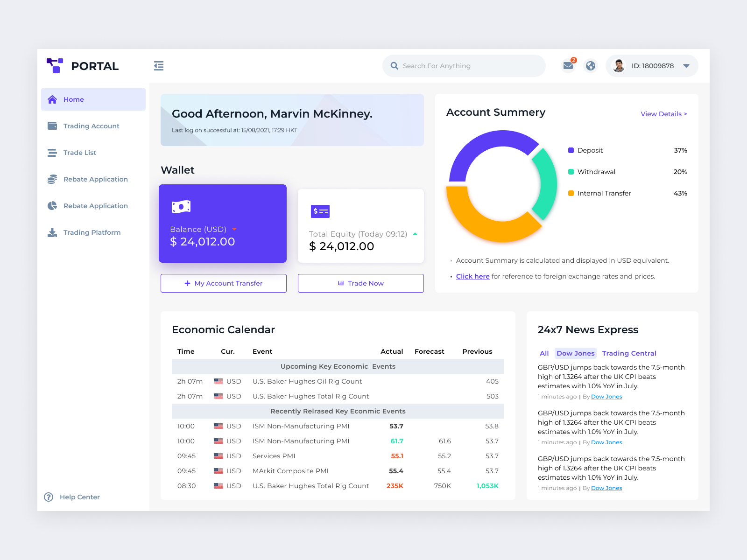747x560 pixels.
Task: Click the globe language icon
Action: click(x=590, y=66)
